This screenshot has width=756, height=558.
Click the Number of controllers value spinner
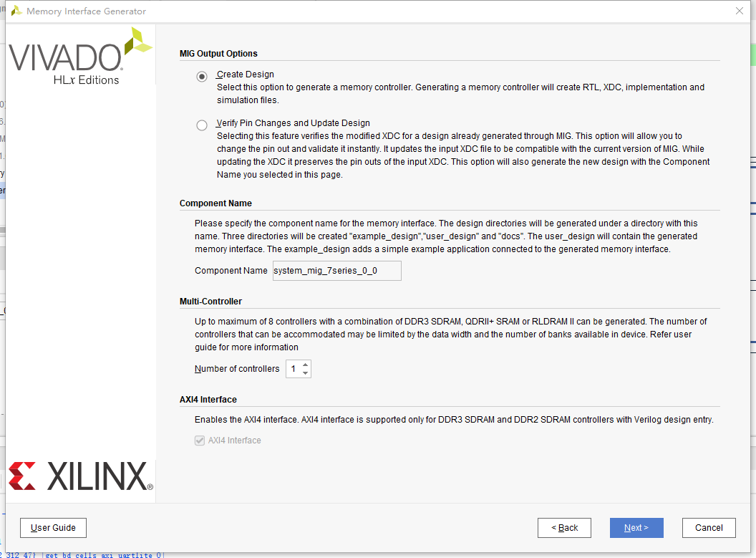tap(294, 368)
